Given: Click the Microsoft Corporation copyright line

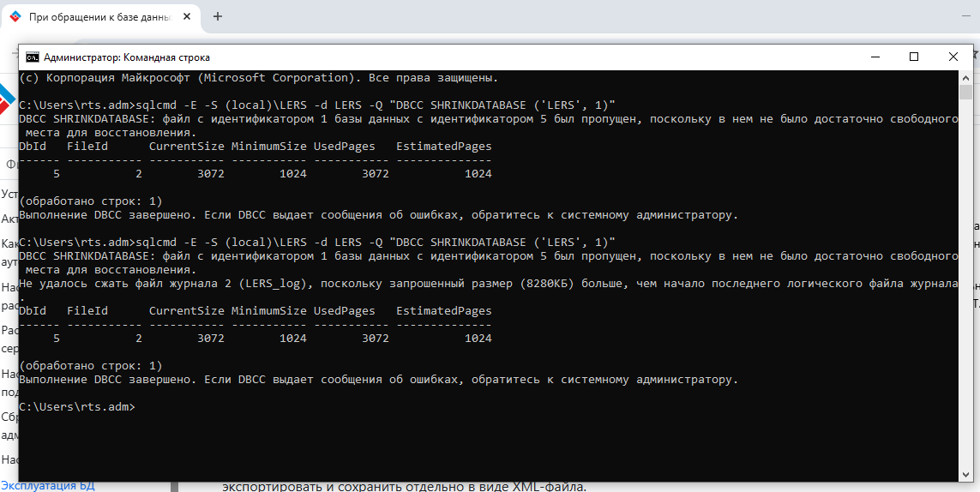Looking at the screenshot, I should click(x=257, y=78).
